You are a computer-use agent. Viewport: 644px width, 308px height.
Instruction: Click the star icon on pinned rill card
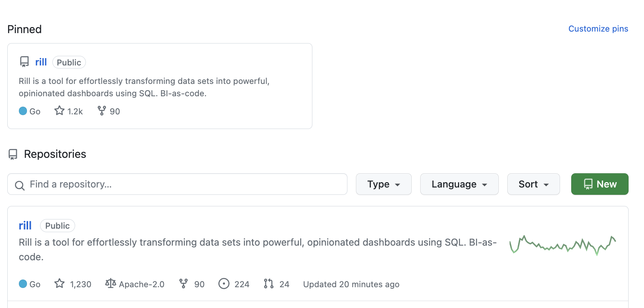59,111
